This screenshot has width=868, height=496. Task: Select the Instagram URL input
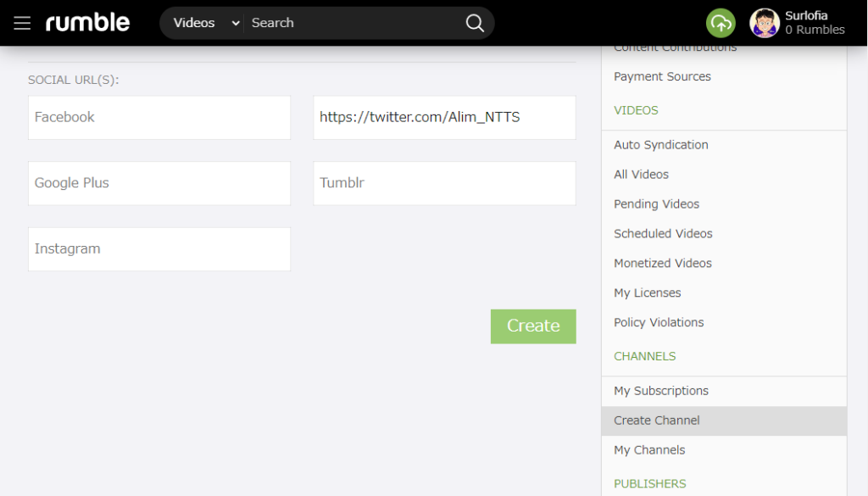pos(159,249)
